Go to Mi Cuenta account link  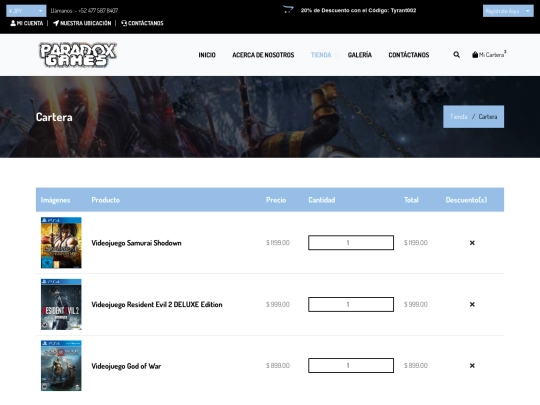27,23
